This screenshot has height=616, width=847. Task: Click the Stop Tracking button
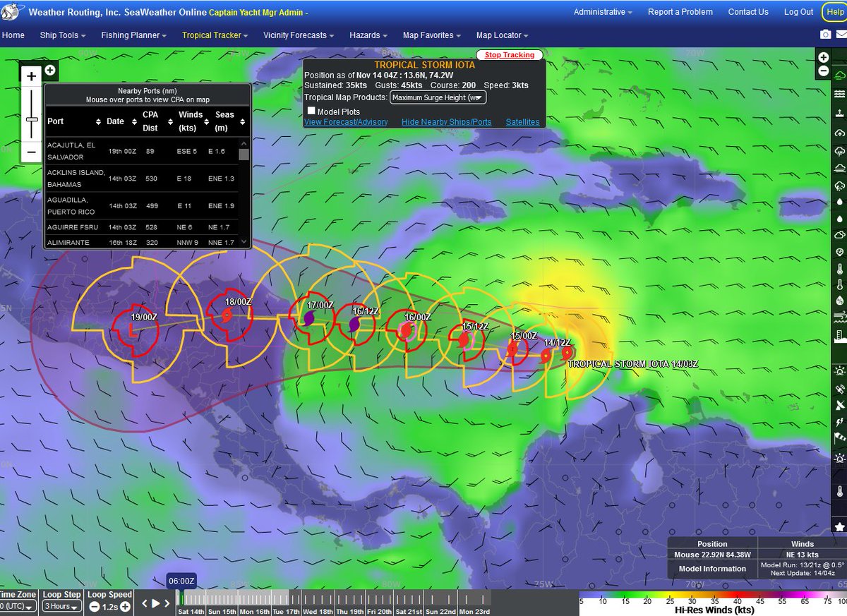click(x=509, y=54)
